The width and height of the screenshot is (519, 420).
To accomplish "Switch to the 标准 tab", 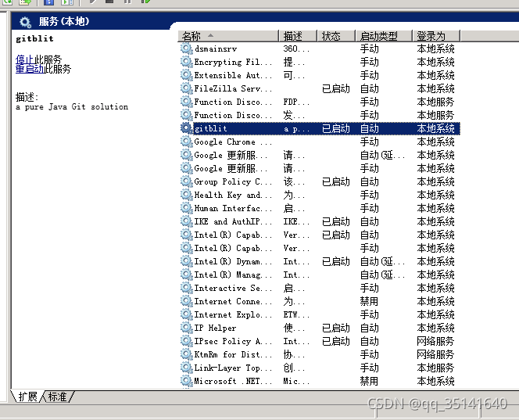I will tap(57, 397).
